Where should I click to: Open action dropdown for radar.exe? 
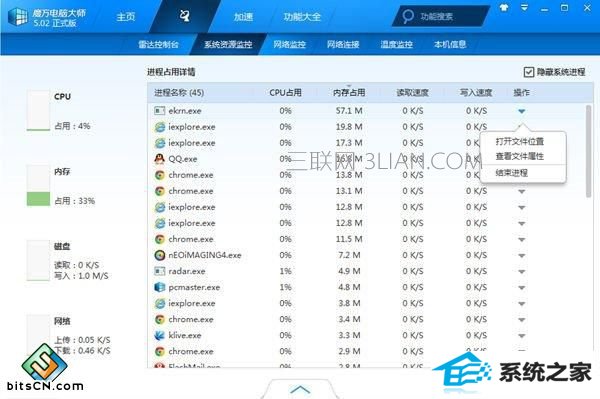pos(521,272)
